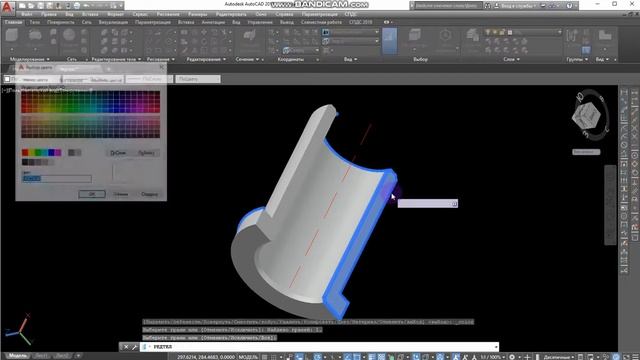Open Layer Properties manager icon

[x=473, y=36]
